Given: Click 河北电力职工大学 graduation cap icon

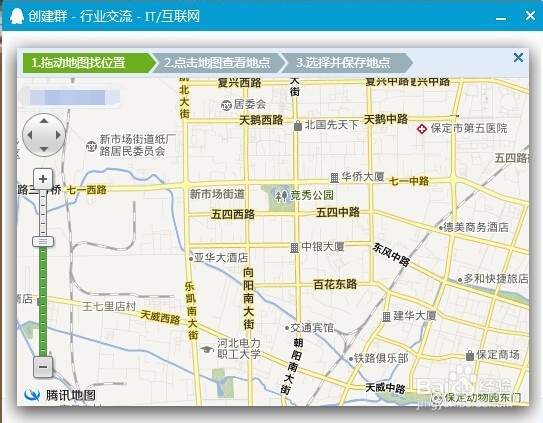Looking at the screenshot, I should [207, 349].
